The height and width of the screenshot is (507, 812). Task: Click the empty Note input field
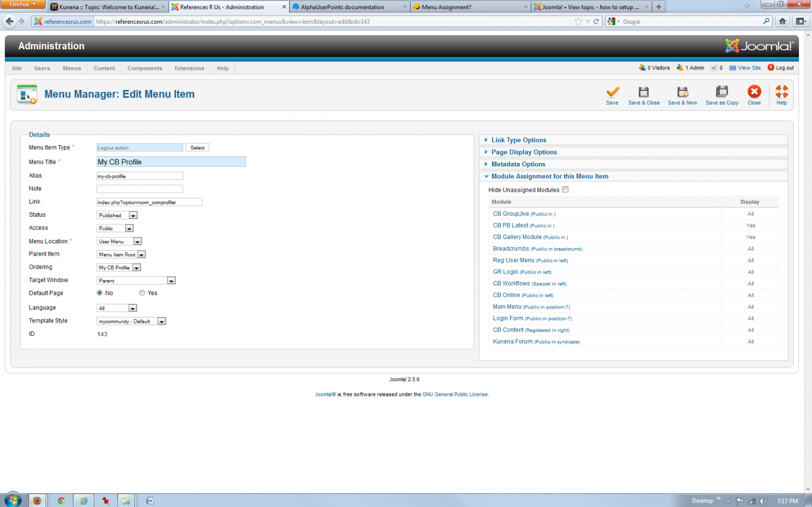point(140,189)
